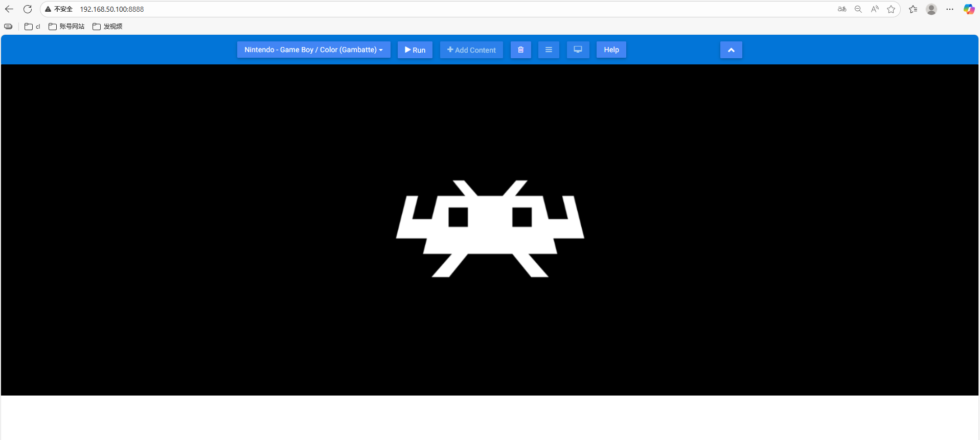Click the zoom out magnifier icon
The height and width of the screenshot is (440, 980).
858,9
